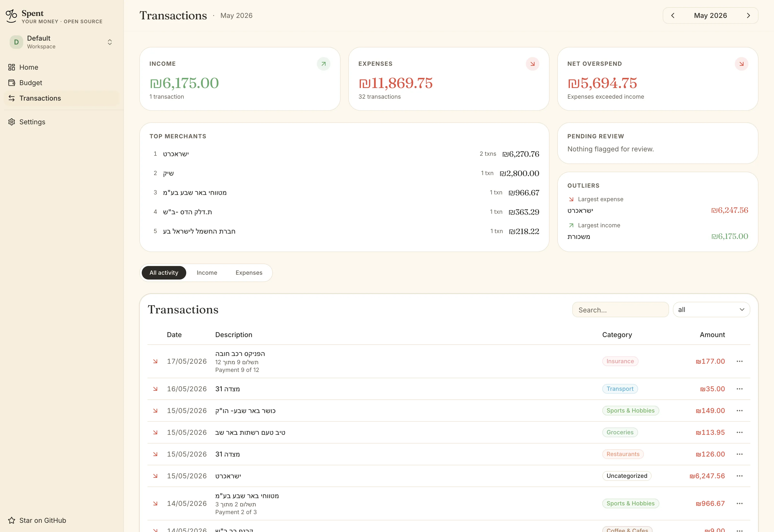774x532 pixels.
Task: Open Settings from the sidebar
Action: [x=62, y=122]
